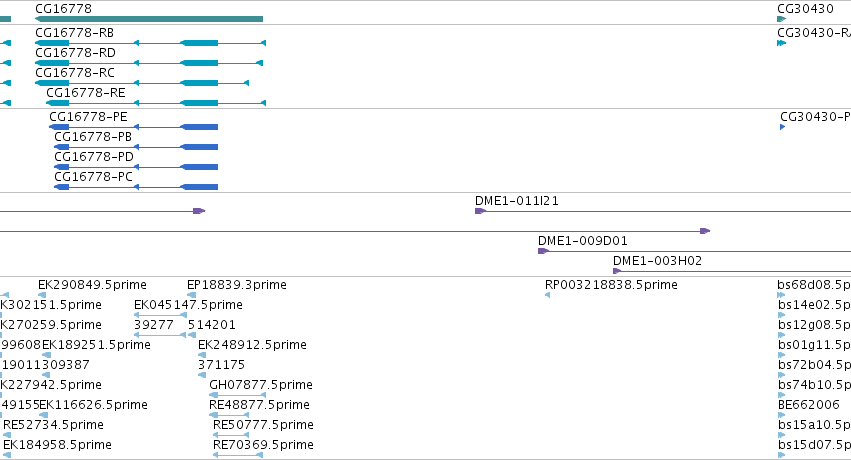The height and width of the screenshot is (460, 851).
Task: Select EST RE50777.5prime
Action: pyautogui.click(x=263, y=425)
